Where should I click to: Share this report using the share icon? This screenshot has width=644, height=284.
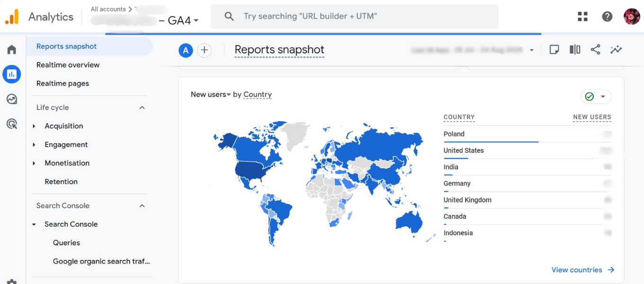point(595,49)
